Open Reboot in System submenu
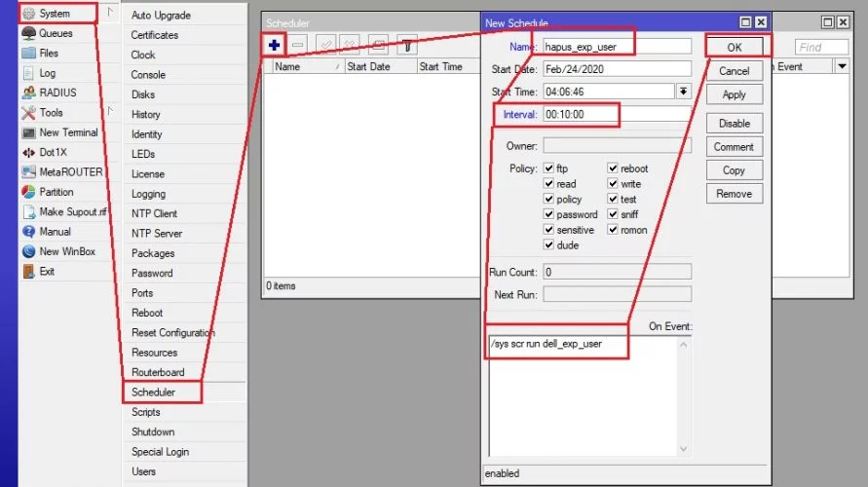This screenshot has height=487, width=868. 147,313
